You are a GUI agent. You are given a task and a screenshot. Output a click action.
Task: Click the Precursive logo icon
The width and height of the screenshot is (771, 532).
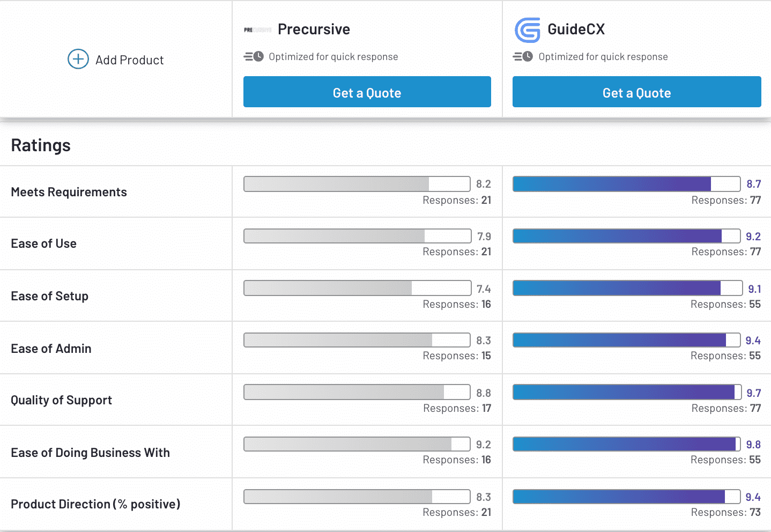click(257, 30)
